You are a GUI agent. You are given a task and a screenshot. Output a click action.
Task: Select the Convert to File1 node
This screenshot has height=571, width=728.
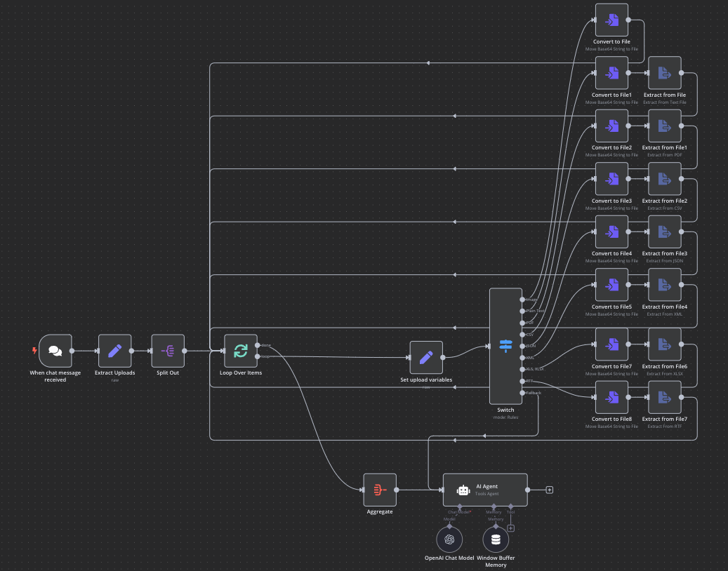612,73
